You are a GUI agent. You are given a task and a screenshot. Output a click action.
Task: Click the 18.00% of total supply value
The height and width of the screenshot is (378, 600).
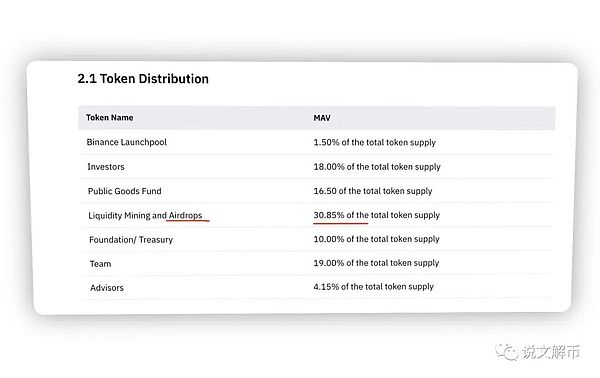tap(377, 167)
